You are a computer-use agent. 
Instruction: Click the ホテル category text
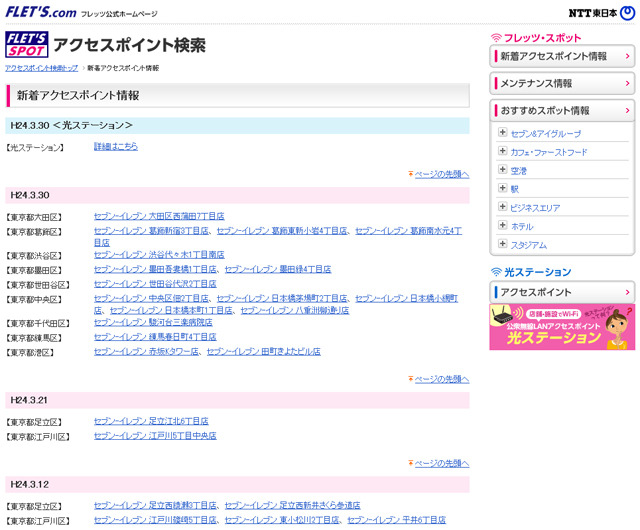pyautogui.click(x=522, y=226)
